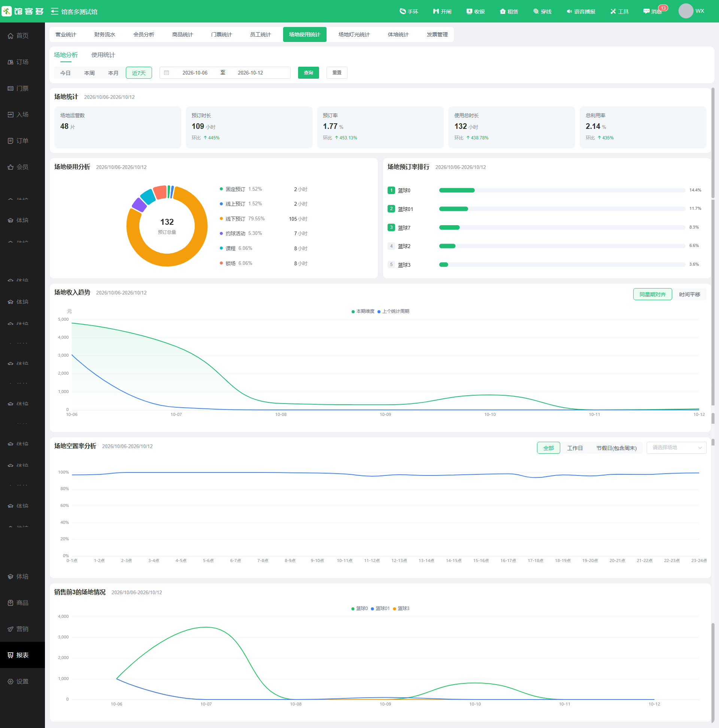The image size is (719, 728).
Task: Open the date range picker calendar icon
Action: (x=167, y=73)
